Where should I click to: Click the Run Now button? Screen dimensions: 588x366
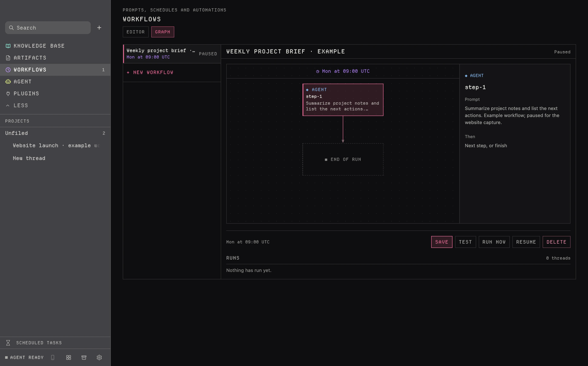[x=494, y=242]
